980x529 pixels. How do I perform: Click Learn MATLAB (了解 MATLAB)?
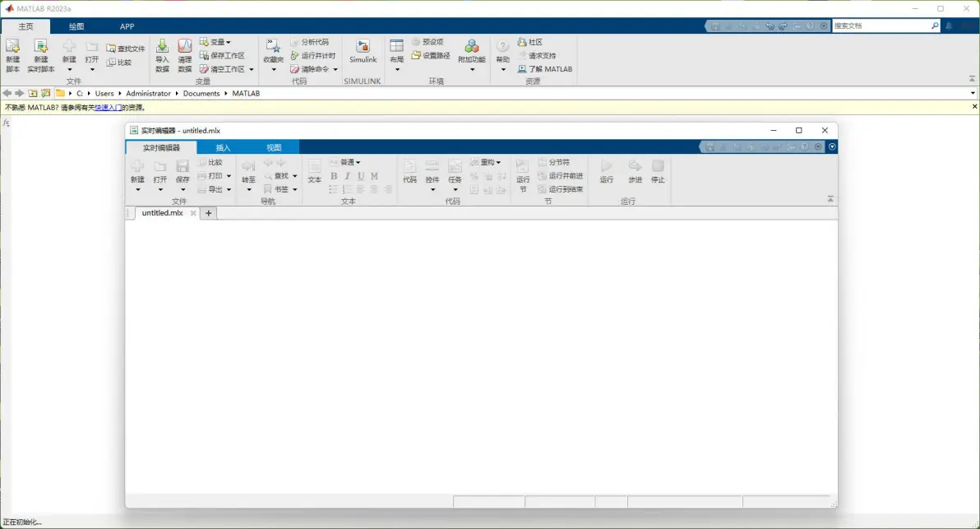click(x=545, y=69)
